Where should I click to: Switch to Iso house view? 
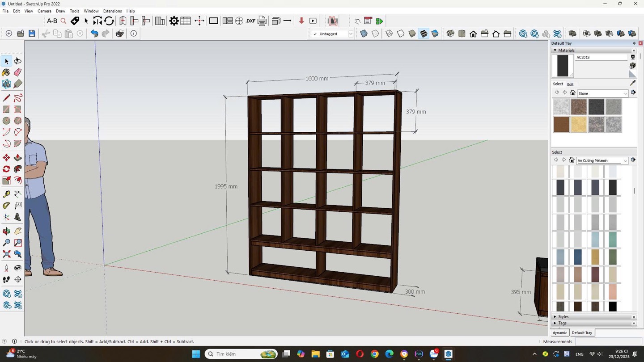[450, 34]
